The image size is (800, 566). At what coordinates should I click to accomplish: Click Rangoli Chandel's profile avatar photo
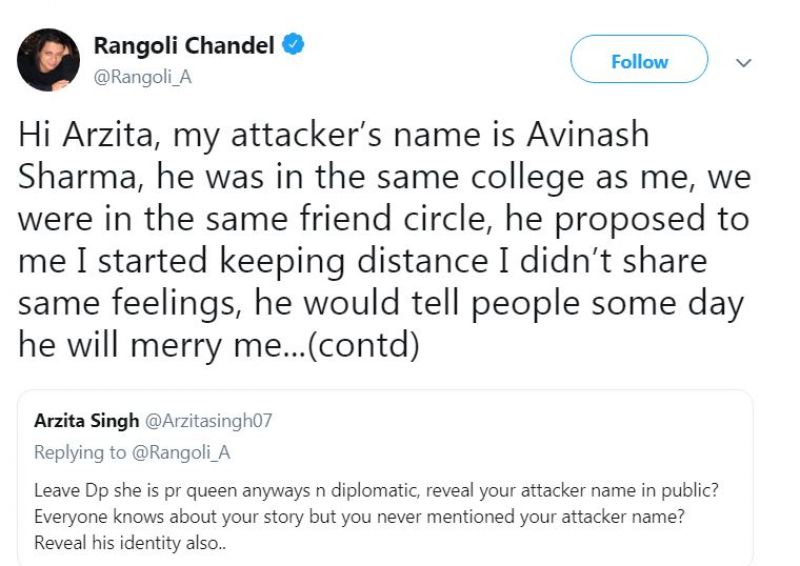tap(47, 61)
